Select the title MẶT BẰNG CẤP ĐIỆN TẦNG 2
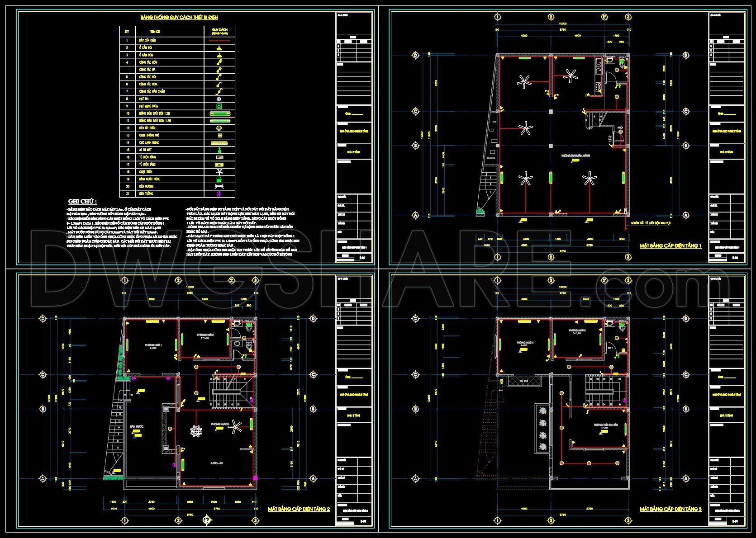Screen dimensions: 756x538 coord(299,509)
